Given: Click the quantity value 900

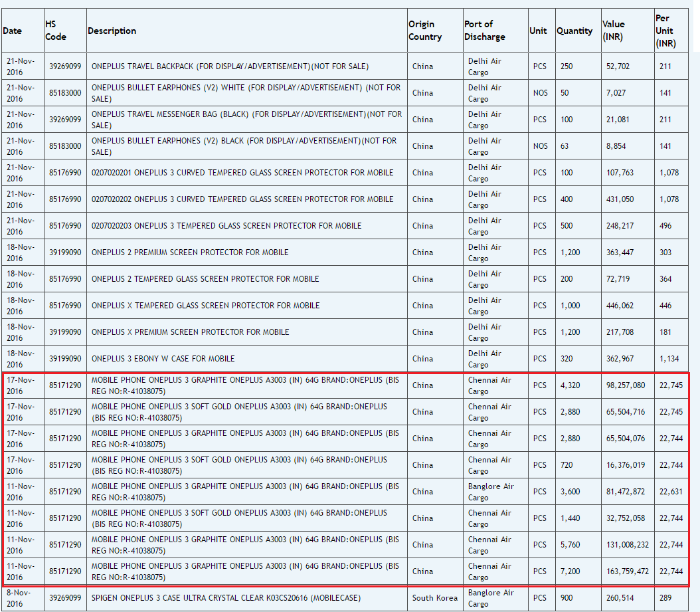Looking at the screenshot, I should (567, 598).
